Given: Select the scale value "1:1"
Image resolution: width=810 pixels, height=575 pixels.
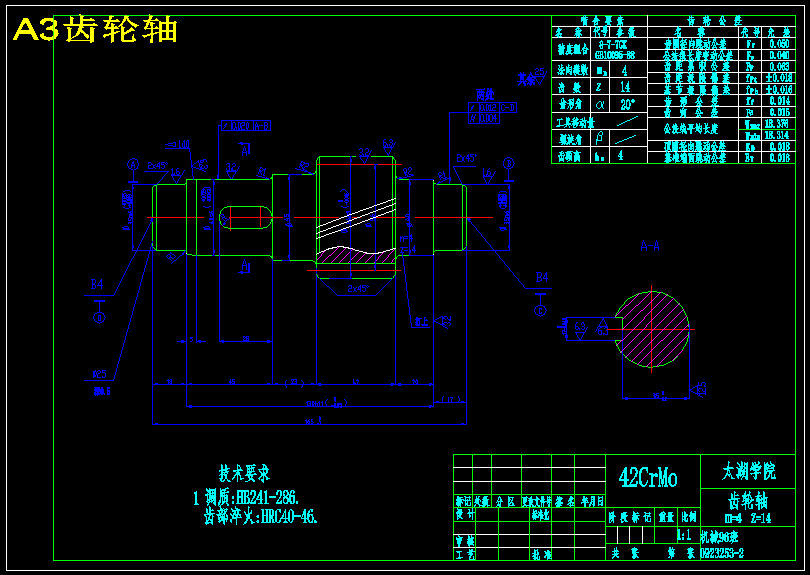Looking at the screenshot, I should 684,535.
